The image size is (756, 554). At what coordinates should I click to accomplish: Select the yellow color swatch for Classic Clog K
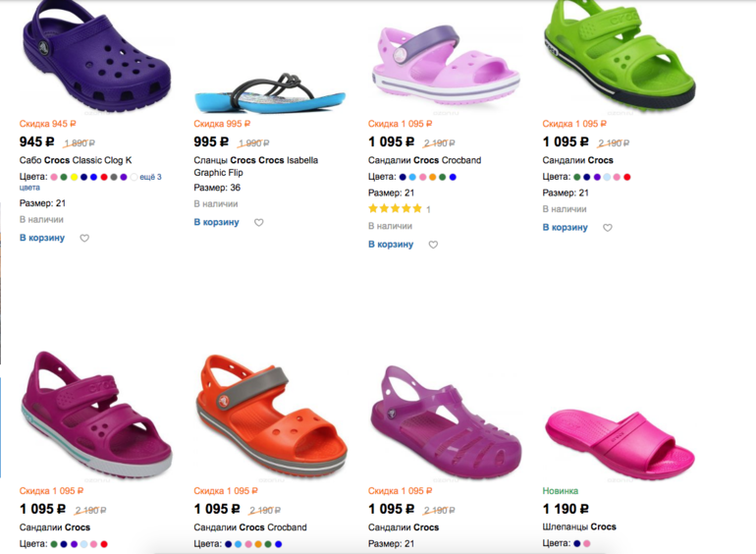coord(74,178)
